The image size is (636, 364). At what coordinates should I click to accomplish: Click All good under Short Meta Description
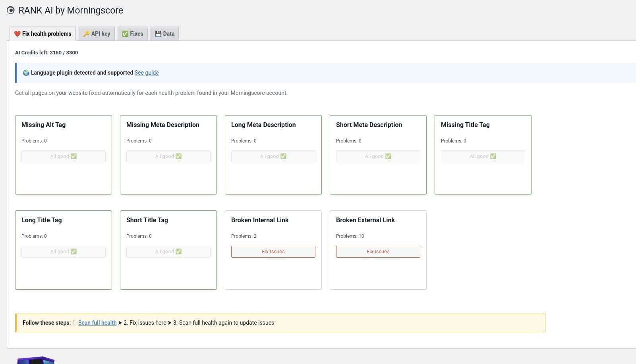(x=378, y=156)
